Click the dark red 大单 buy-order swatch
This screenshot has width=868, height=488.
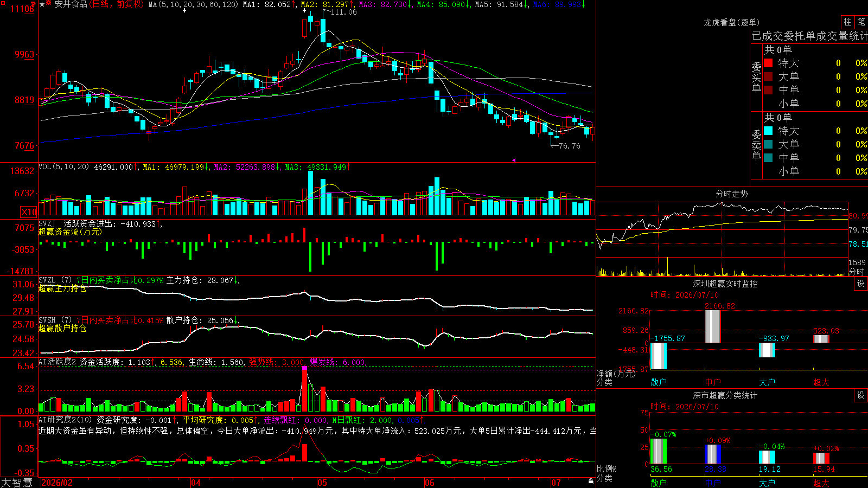click(x=768, y=76)
